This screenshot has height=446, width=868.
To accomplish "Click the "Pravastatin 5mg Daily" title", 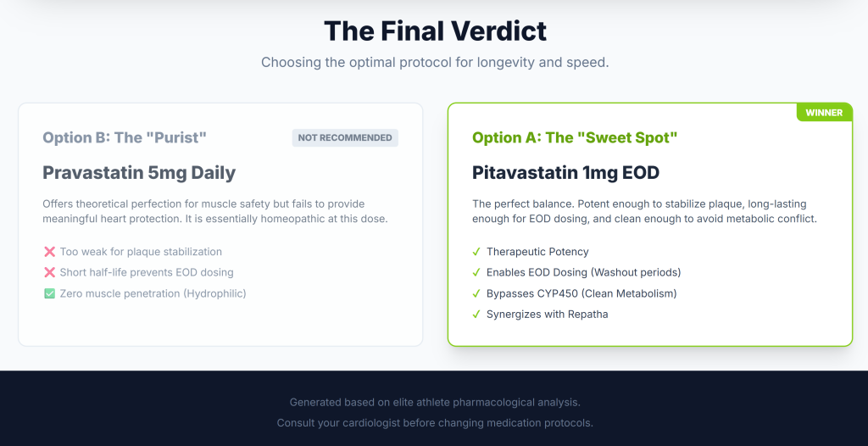I will pos(139,173).
